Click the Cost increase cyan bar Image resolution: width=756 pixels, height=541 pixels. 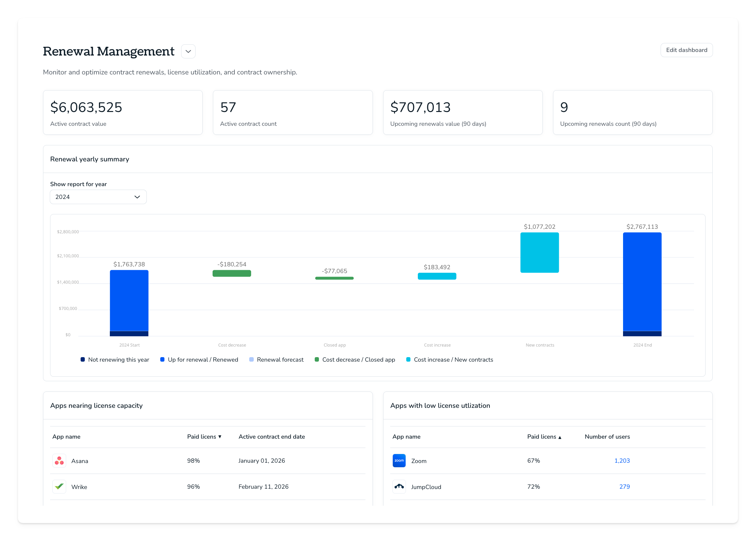point(437,276)
